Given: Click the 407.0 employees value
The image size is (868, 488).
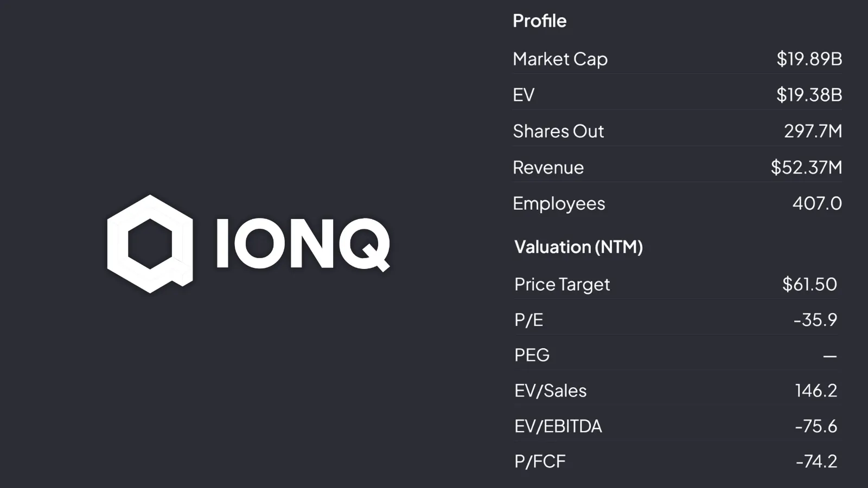Looking at the screenshot, I should click(817, 203).
